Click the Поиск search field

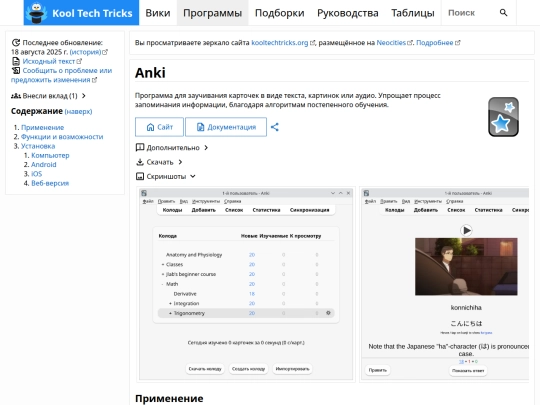click(x=470, y=13)
